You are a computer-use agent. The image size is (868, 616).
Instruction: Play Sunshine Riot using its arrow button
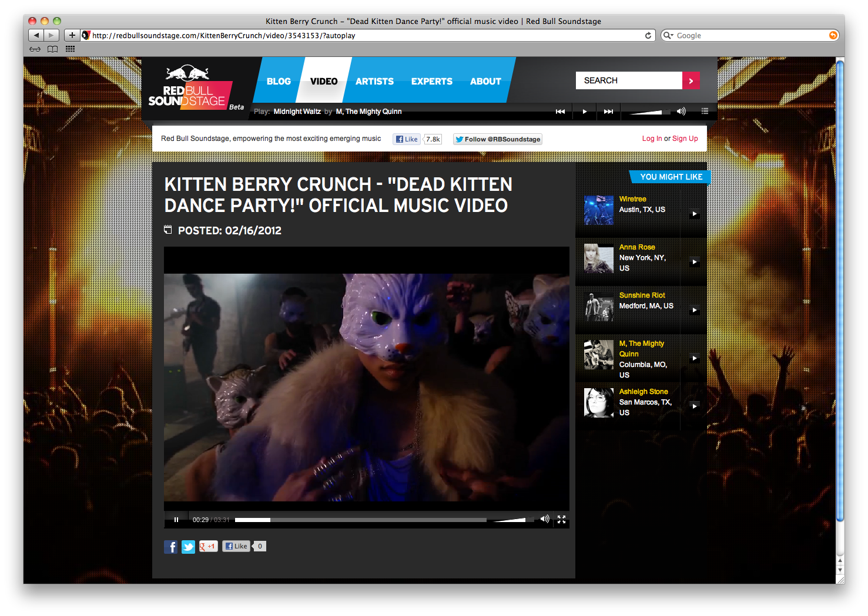695,310
